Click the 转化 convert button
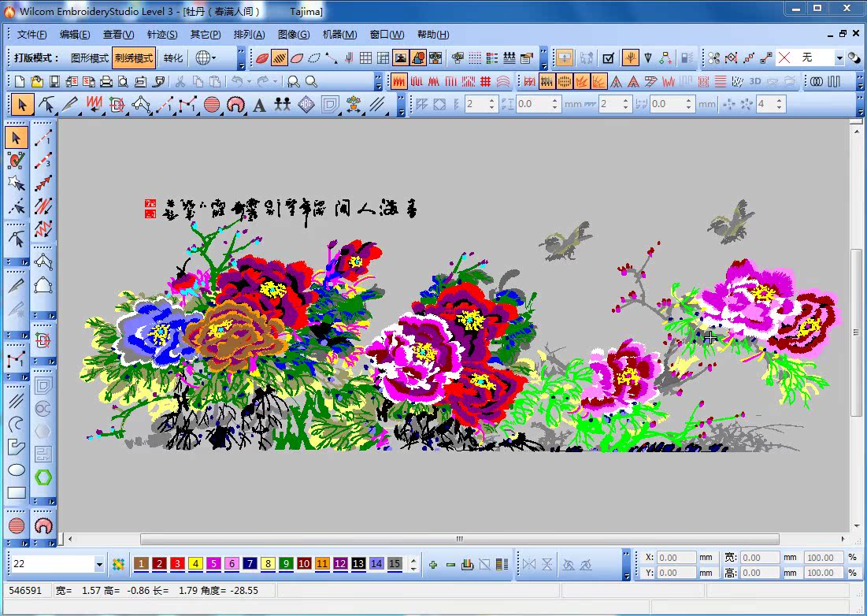This screenshot has height=616, width=867. [173, 58]
